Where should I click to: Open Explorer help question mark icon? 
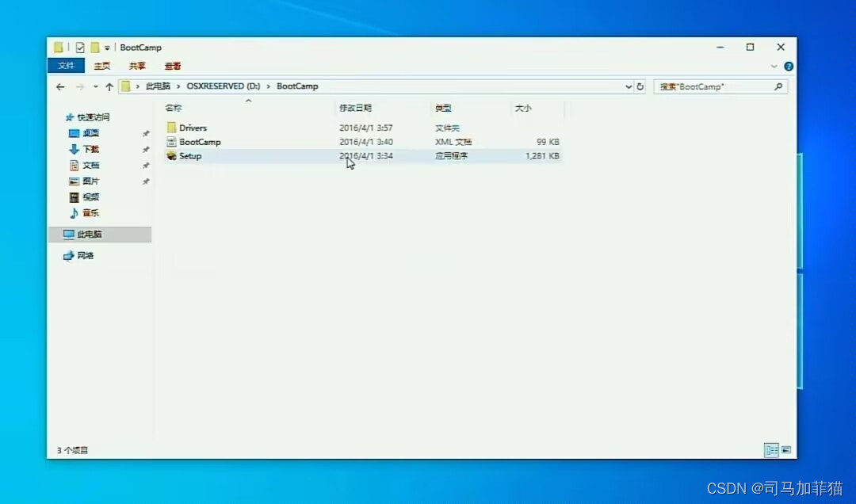(789, 66)
